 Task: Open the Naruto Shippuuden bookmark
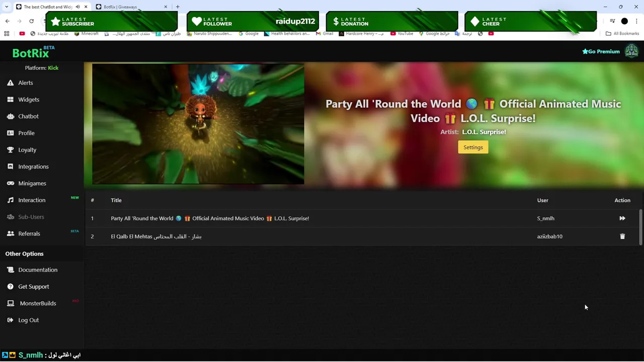(x=209, y=34)
